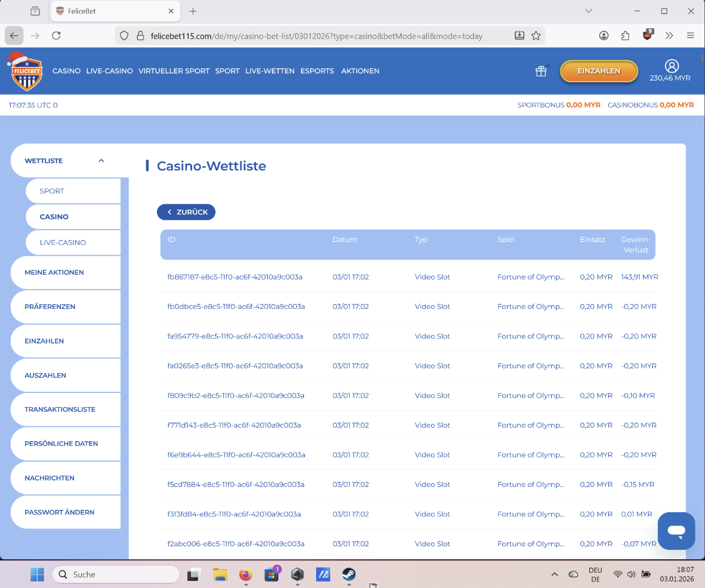Bookmark page with the star icon

tap(536, 36)
